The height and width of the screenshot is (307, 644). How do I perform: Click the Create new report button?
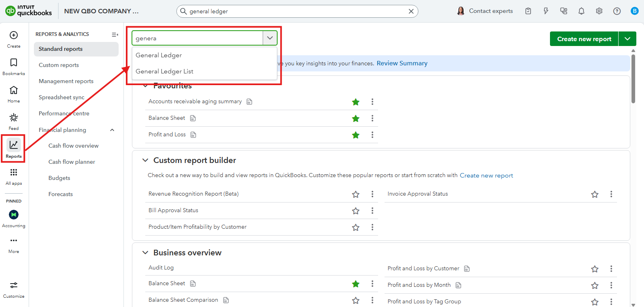pos(584,39)
